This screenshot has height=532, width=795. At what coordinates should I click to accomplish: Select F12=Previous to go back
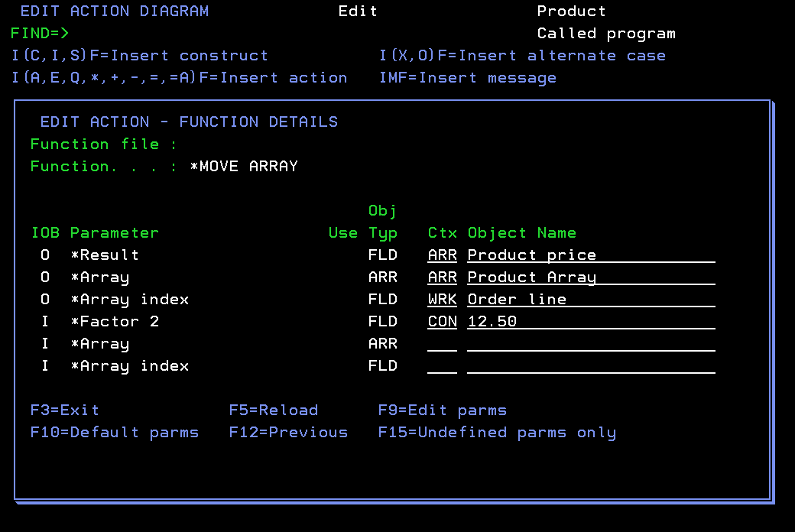click(x=288, y=432)
